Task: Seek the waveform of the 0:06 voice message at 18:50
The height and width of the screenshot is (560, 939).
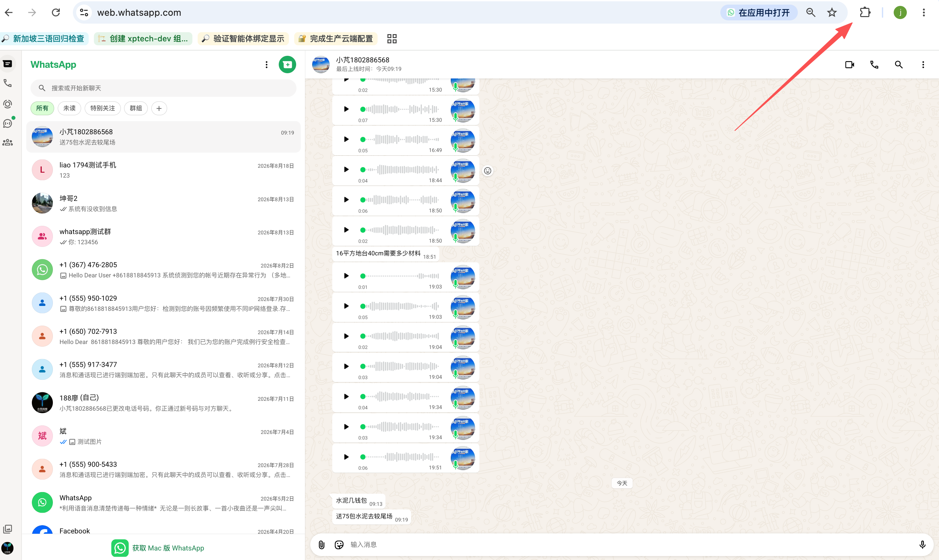Action: pos(400,200)
